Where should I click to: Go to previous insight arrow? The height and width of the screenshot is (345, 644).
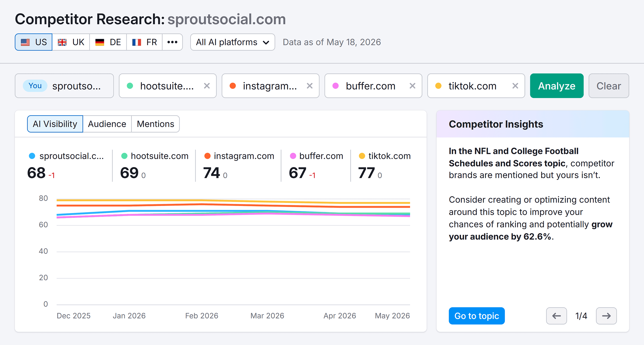pos(556,316)
